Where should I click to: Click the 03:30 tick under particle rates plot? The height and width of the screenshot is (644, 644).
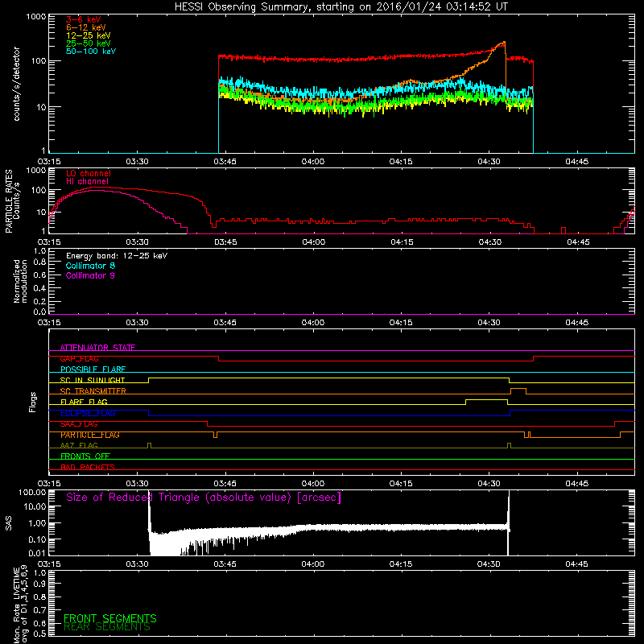click(137, 242)
